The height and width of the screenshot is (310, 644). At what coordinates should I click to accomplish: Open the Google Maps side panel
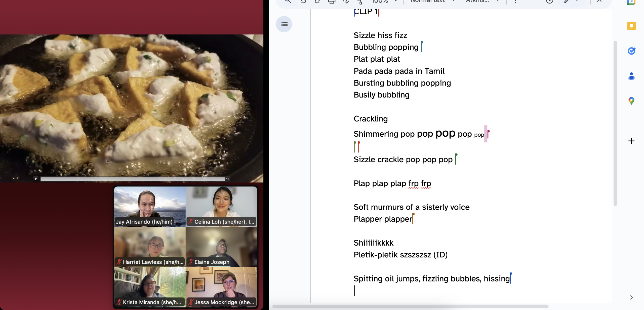point(631,101)
